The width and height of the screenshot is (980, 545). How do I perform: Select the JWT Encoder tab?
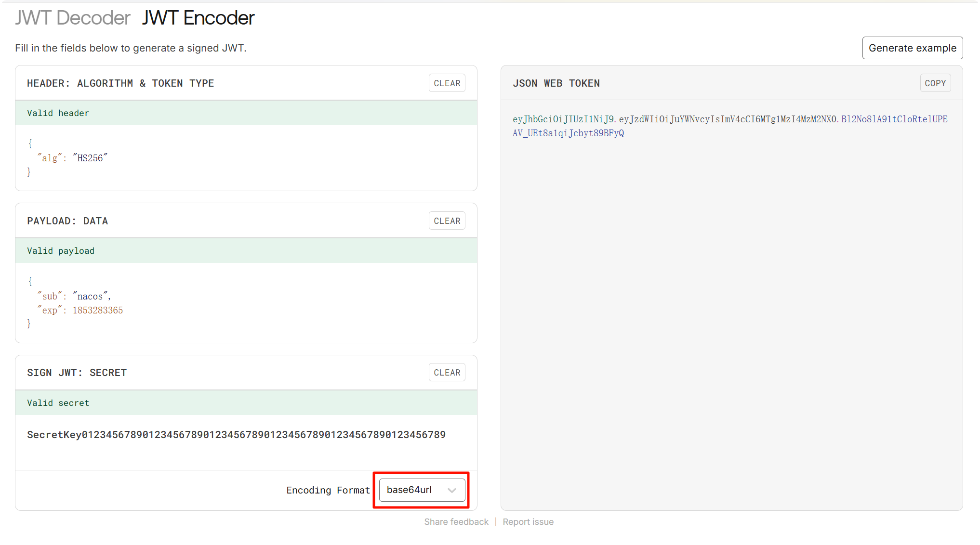pos(198,18)
